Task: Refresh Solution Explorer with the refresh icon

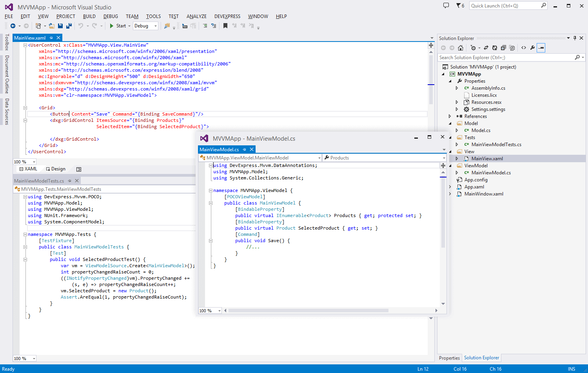Action: tap(495, 48)
